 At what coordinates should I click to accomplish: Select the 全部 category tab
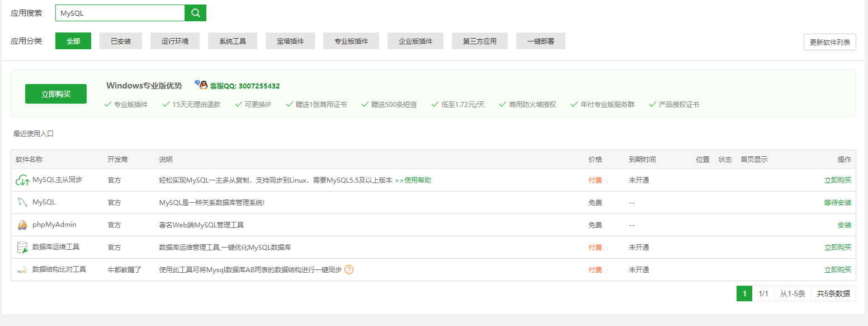(73, 41)
